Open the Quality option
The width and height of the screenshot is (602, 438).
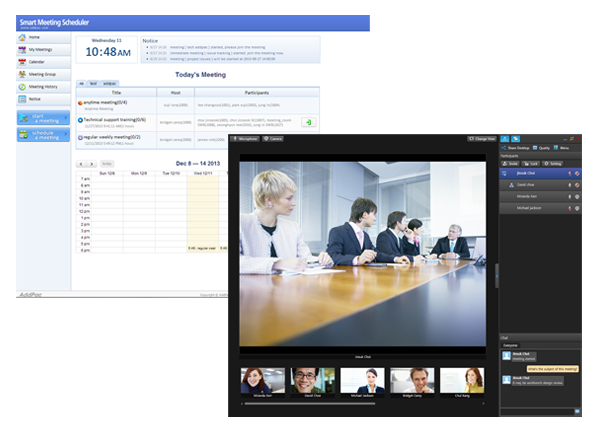coord(541,148)
